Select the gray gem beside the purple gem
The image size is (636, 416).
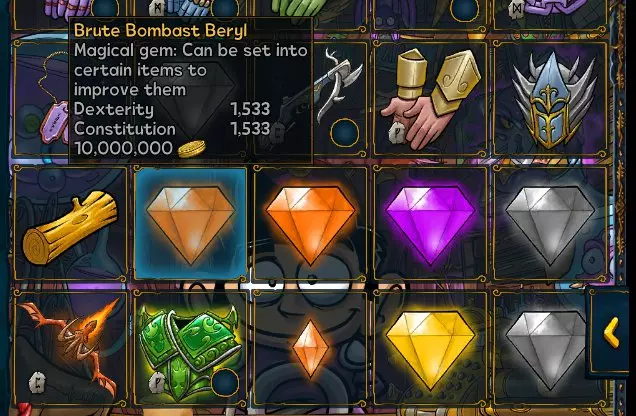pyautogui.click(x=550, y=225)
